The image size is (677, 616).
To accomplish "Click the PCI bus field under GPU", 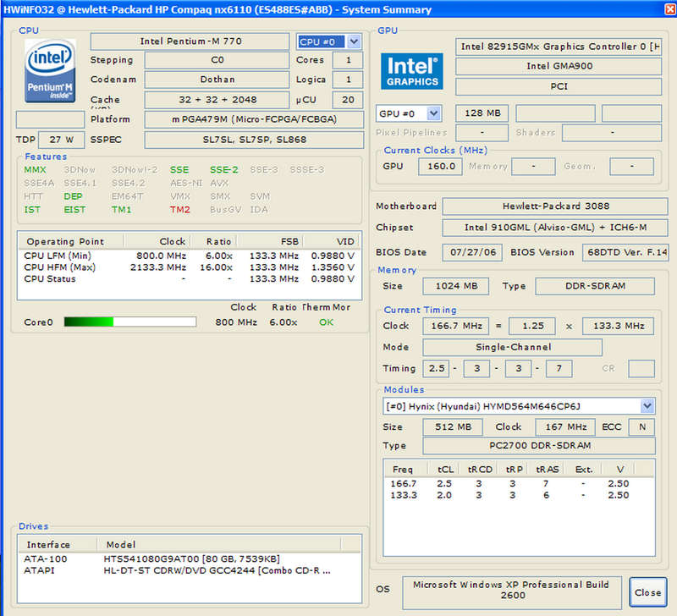I will [x=559, y=86].
